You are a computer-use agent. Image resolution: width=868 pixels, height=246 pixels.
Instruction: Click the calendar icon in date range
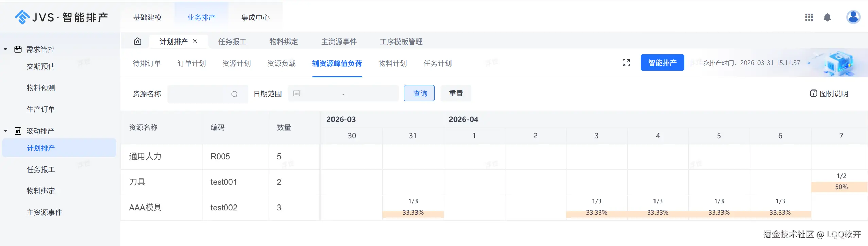click(296, 93)
